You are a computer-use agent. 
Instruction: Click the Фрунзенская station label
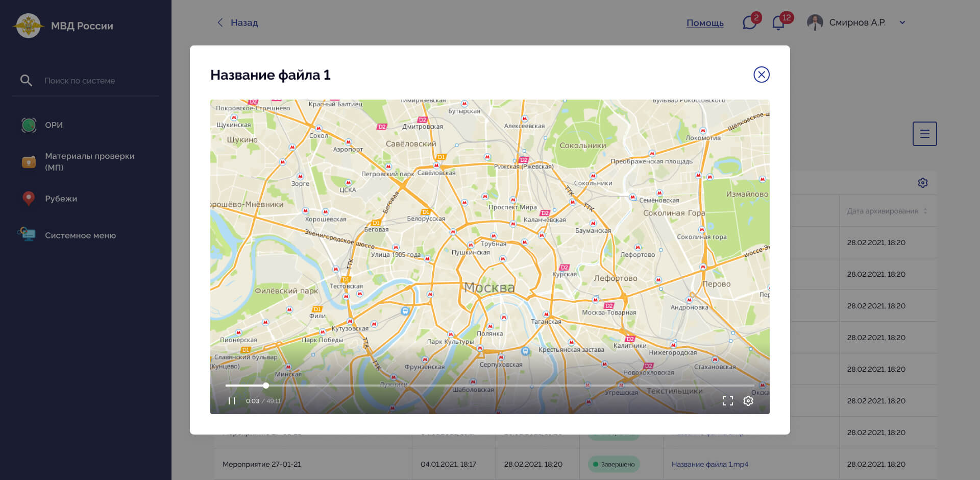[x=425, y=367]
